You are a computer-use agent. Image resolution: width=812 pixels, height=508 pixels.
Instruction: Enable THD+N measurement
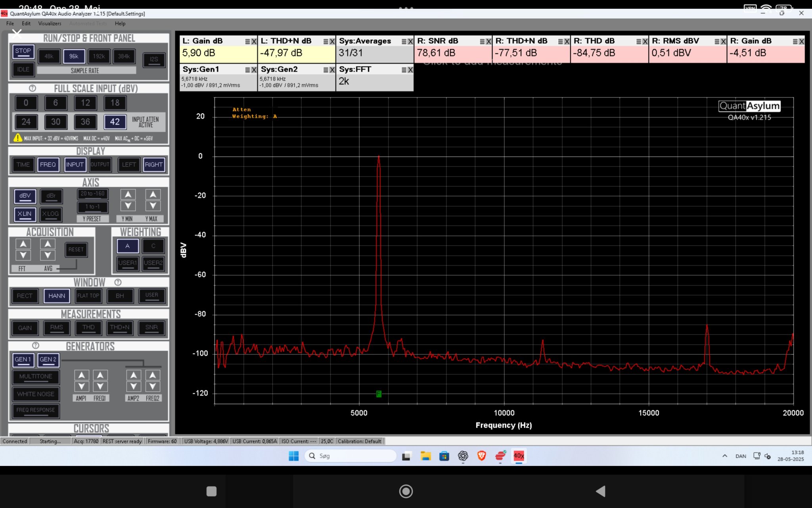[x=120, y=328]
